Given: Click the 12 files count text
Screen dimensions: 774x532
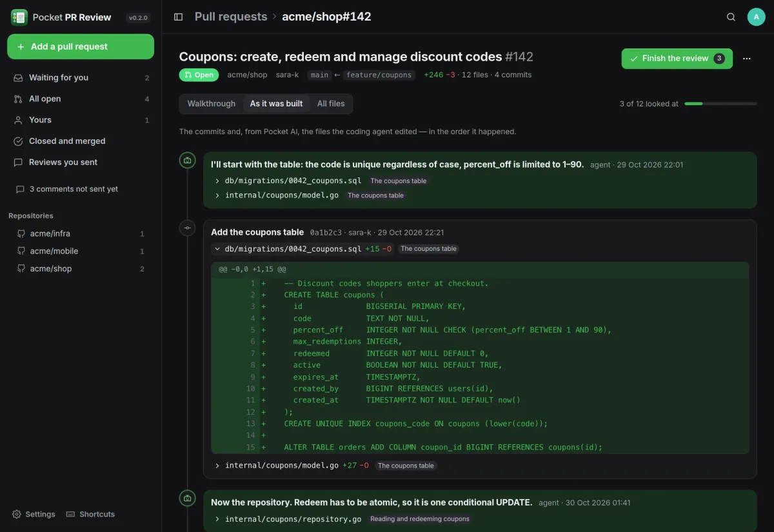Looking at the screenshot, I should (475, 75).
